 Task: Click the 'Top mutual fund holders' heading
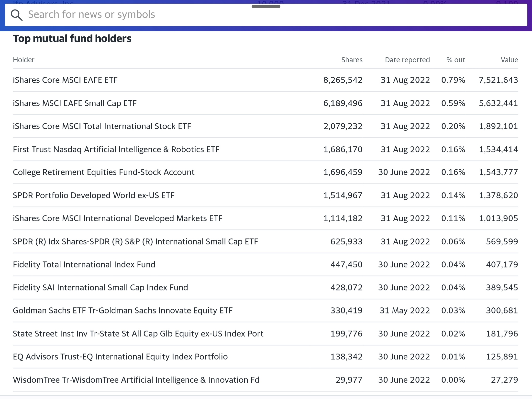coord(72,39)
